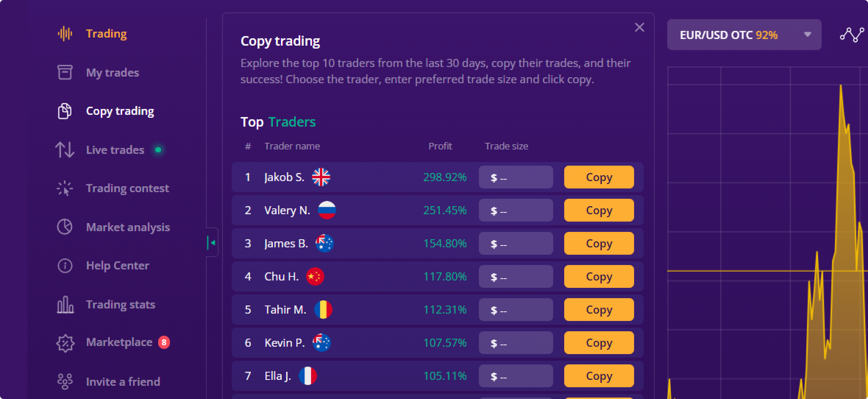Open the Marketplace badge icon
Viewport: 868px width, 399px height.
pos(65,343)
